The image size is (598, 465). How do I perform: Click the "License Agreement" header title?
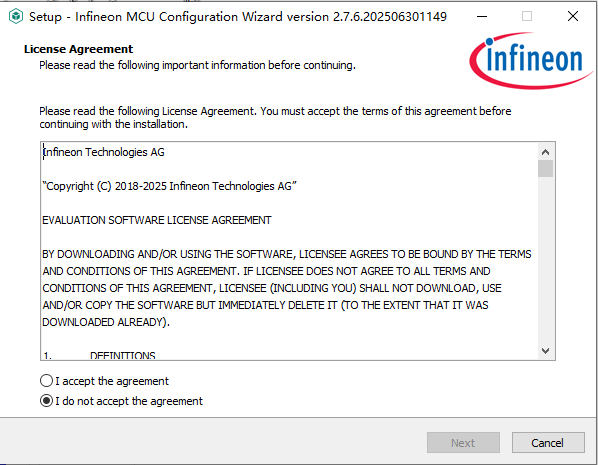pos(79,49)
